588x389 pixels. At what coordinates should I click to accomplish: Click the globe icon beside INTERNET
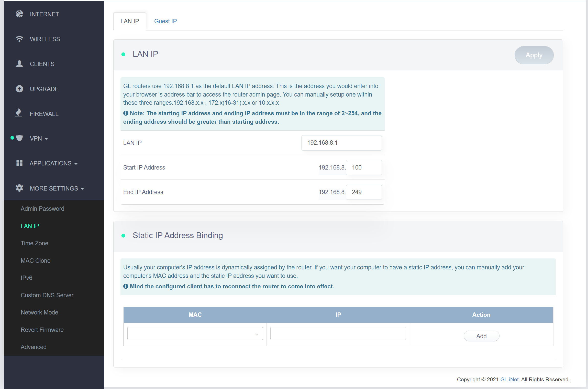pyautogui.click(x=19, y=14)
